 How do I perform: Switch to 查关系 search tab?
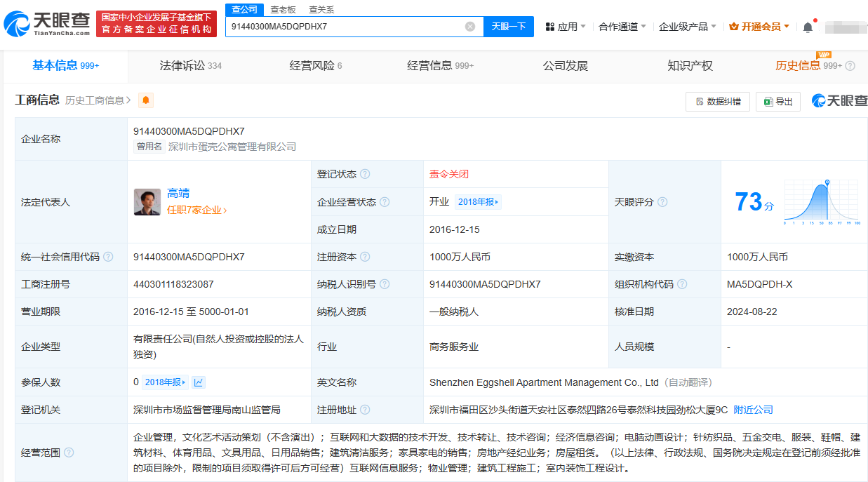pyautogui.click(x=321, y=9)
